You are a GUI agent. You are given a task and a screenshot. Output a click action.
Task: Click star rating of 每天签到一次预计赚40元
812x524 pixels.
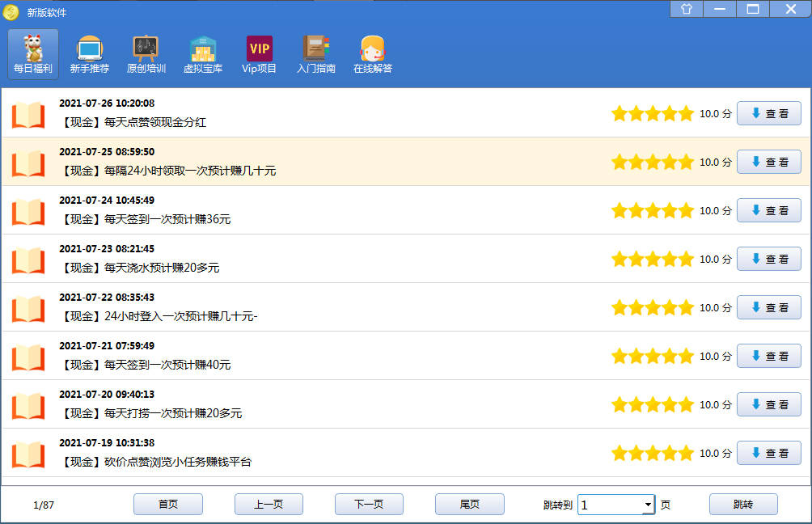652,357
